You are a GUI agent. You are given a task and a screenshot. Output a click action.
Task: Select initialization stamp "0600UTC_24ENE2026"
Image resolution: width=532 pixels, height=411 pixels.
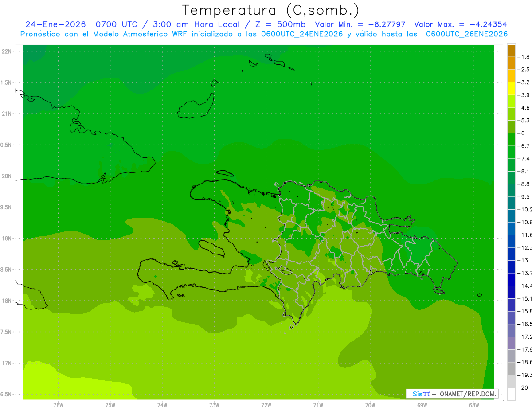click(x=301, y=34)
